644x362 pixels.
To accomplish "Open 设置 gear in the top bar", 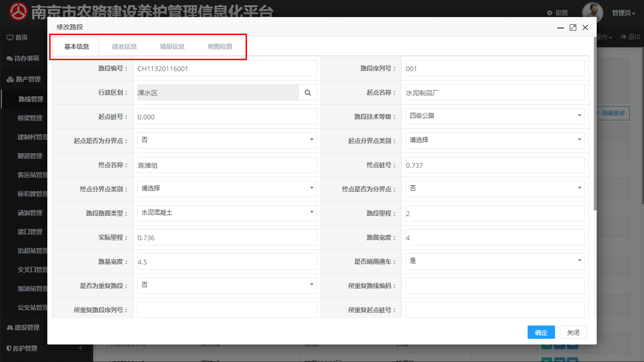I will pyautogui.click(x=557, y=13).
